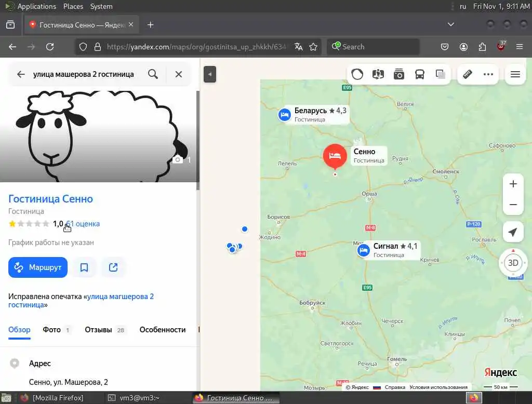Click the © Яндекс copyright link
532x404 pixels.
coord(357,387)
